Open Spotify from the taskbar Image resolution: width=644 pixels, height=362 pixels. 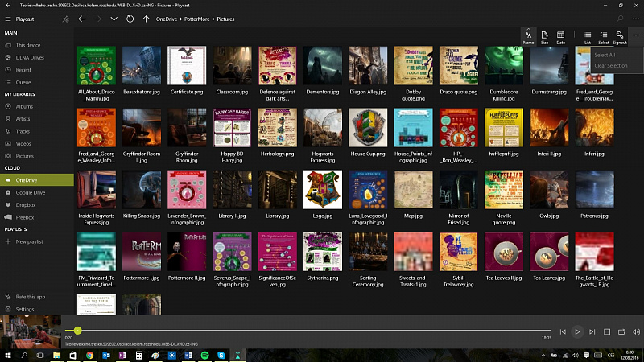pyautogui.click(x=204, y=355)
